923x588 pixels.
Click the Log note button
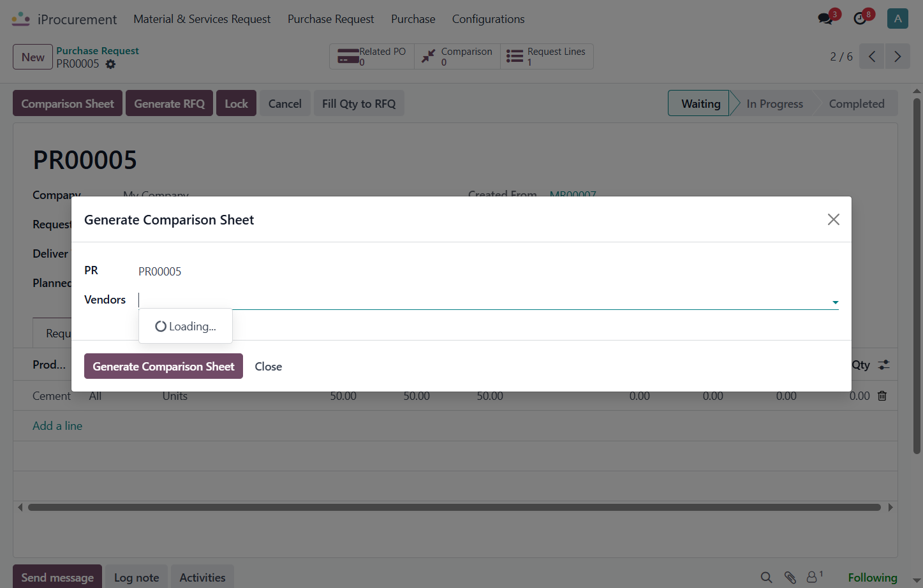click(x=137, y=577)
